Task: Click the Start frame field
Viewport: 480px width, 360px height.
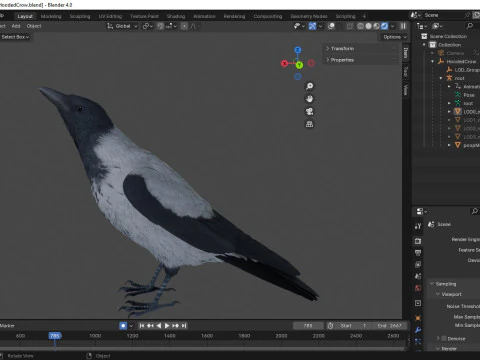Action: tap(354, 326)
